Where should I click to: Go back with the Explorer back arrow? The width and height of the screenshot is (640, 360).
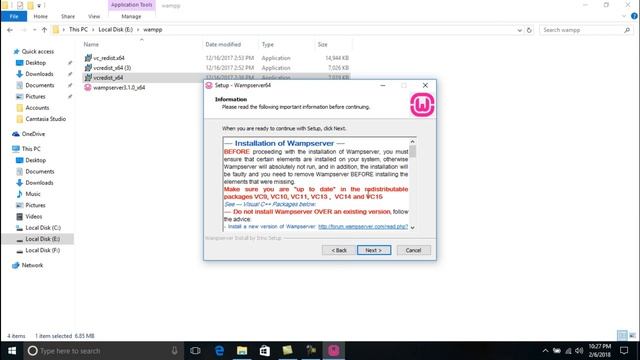(10, 30)
